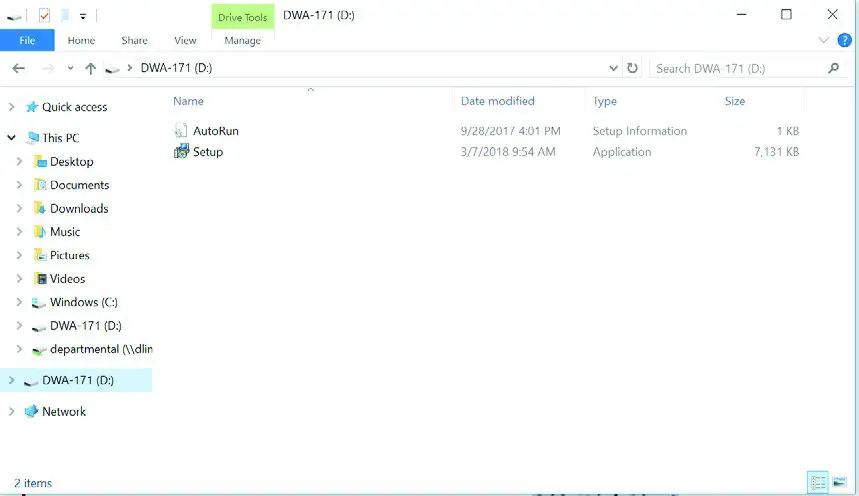This screenshot has height=496, width=859.
Task: Open the Desktop folder in sidebar
Action: coord(72,162)
